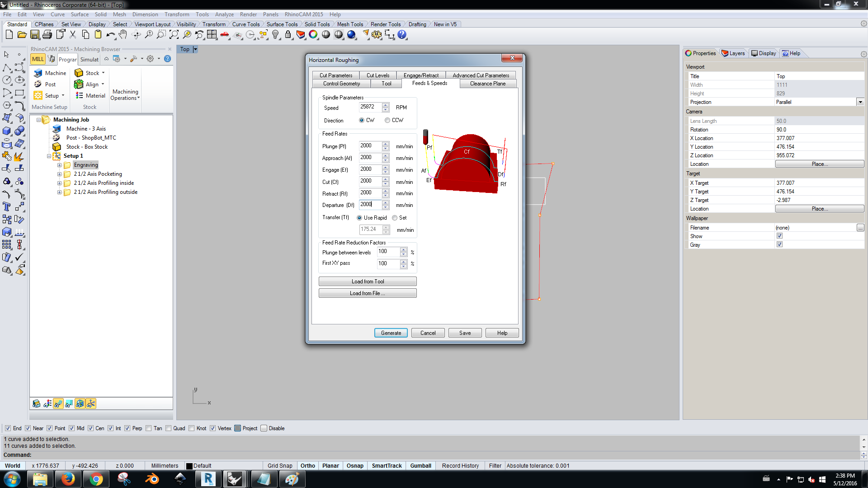This screenshot has height=488, width=868.
Task: Expand the 2 1/2 Axis Pocketing node
Action: pyautogui.click(x=59, y=174)
